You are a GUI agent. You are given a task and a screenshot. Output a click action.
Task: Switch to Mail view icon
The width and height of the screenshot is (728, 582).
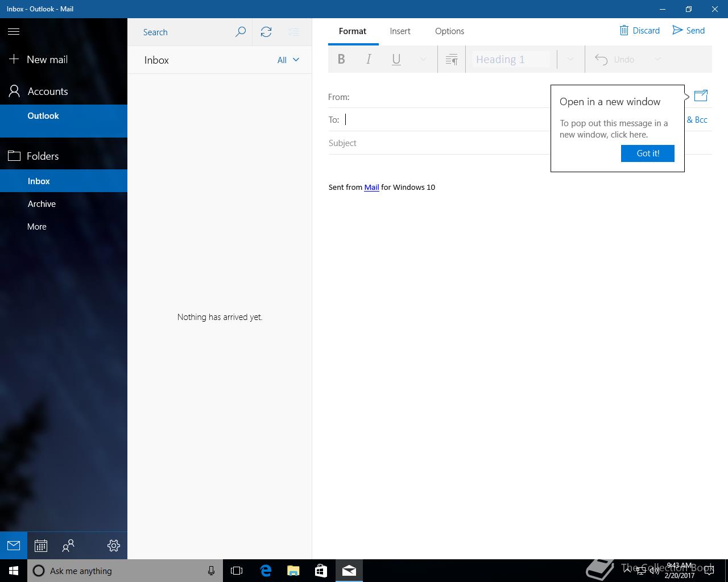(14, 546)
